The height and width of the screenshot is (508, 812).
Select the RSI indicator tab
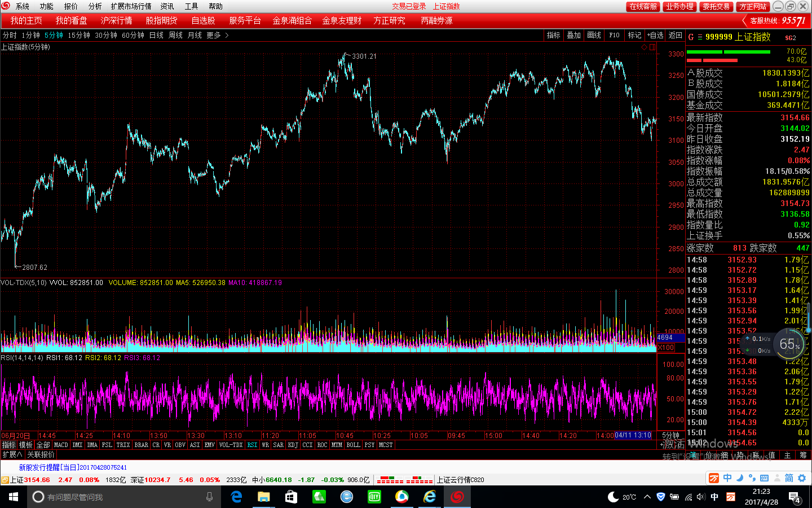click(252, 445)
